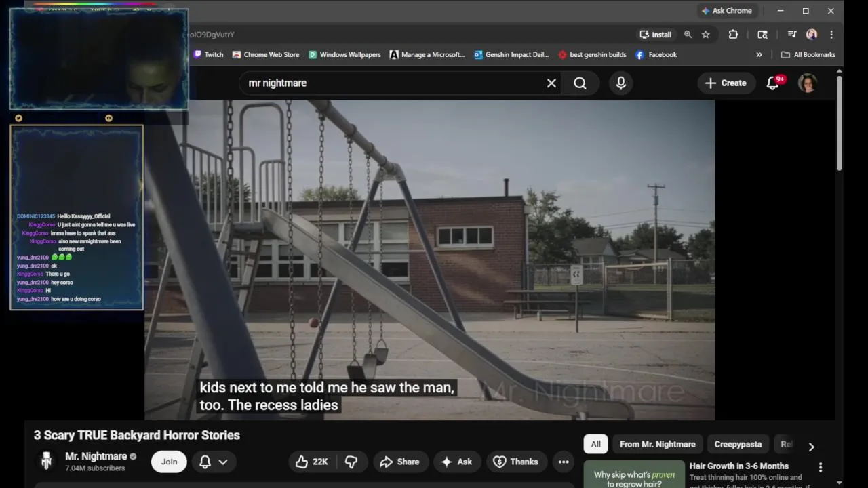Click the Join membership button
Screen dimensions: 868x488
(x=169, y=462)
